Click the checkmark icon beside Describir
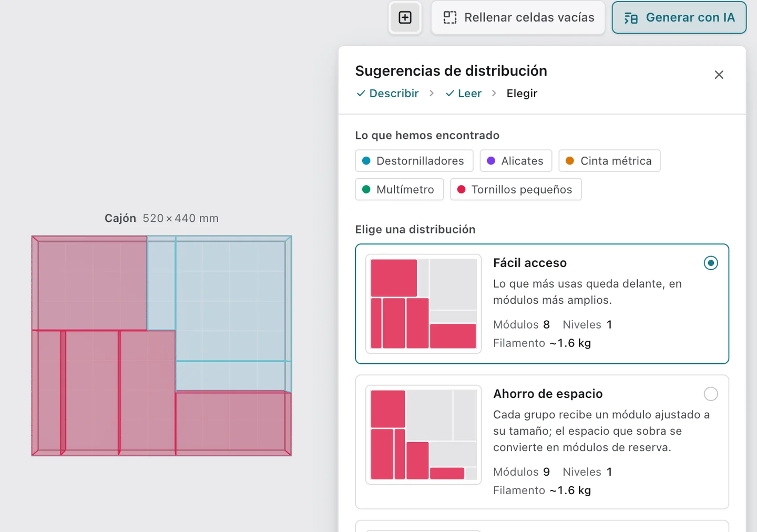This screenshot has width=757, height=532. pyautogui.click(x=361, y=94)
